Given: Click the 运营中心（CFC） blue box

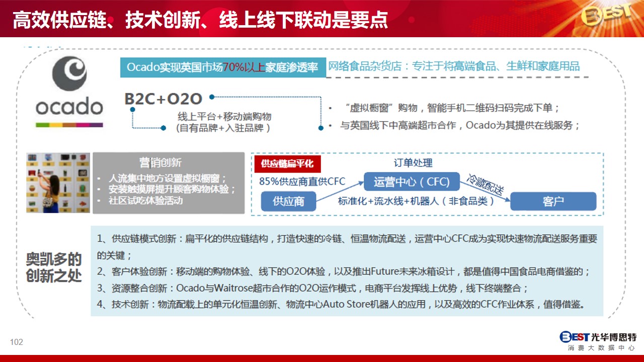Looking at the screenshot, I should (x=411, y=182).
